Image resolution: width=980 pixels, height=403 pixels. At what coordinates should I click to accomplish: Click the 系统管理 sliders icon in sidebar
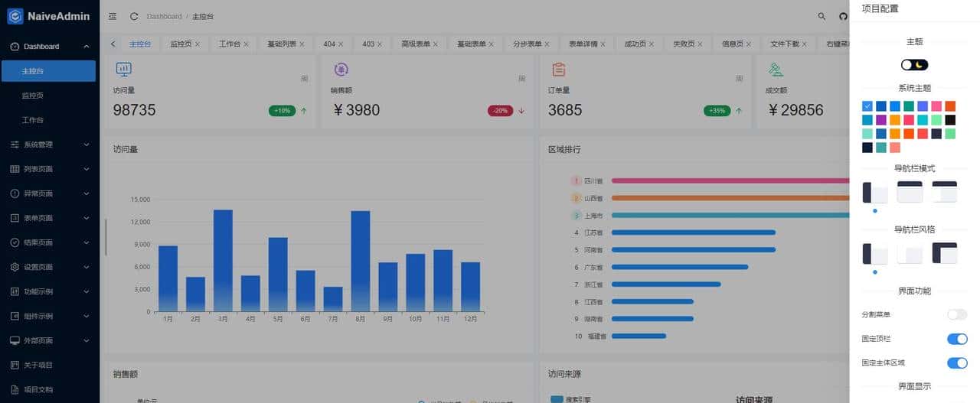(15, 145)
